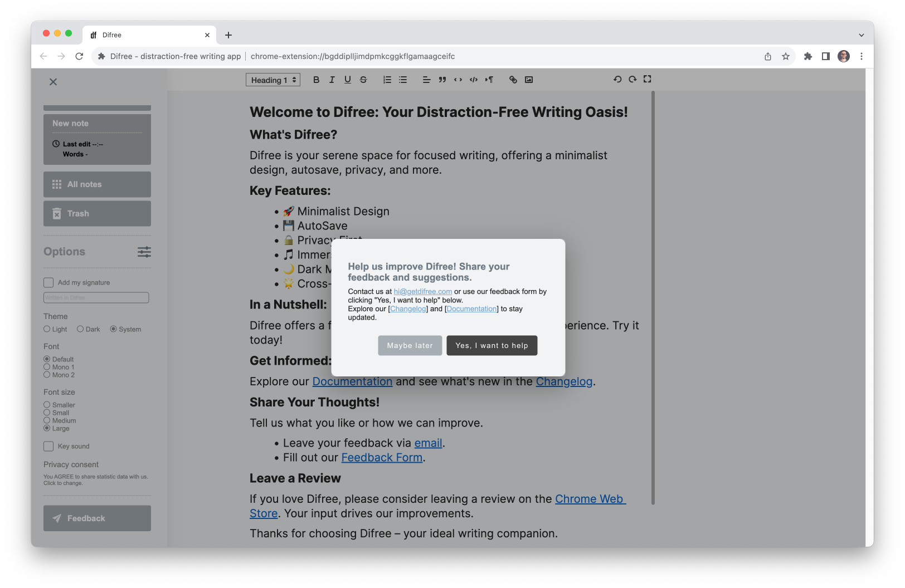
Task: Enter fullscreen writing mode
Action: point(647,79)
